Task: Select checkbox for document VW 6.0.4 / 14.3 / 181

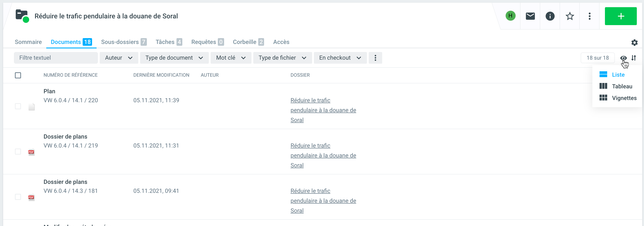Action: [18, 197]
